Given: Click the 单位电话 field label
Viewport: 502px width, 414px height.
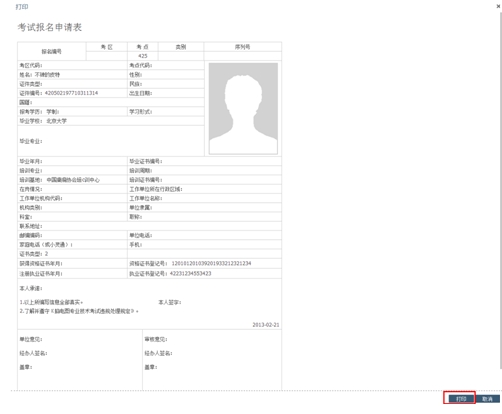Looking at the screenshot, I should coord(141,235).
